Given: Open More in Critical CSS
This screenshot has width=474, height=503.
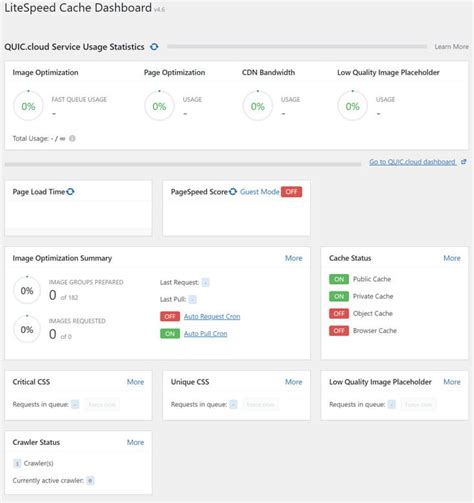Looking at the screenshot, I should point(135,382).
